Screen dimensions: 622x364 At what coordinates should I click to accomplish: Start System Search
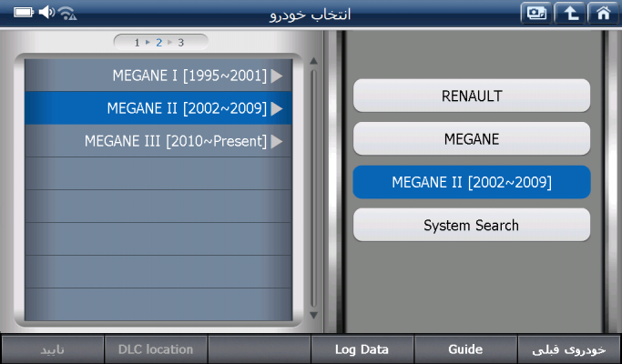coord(472,225)
